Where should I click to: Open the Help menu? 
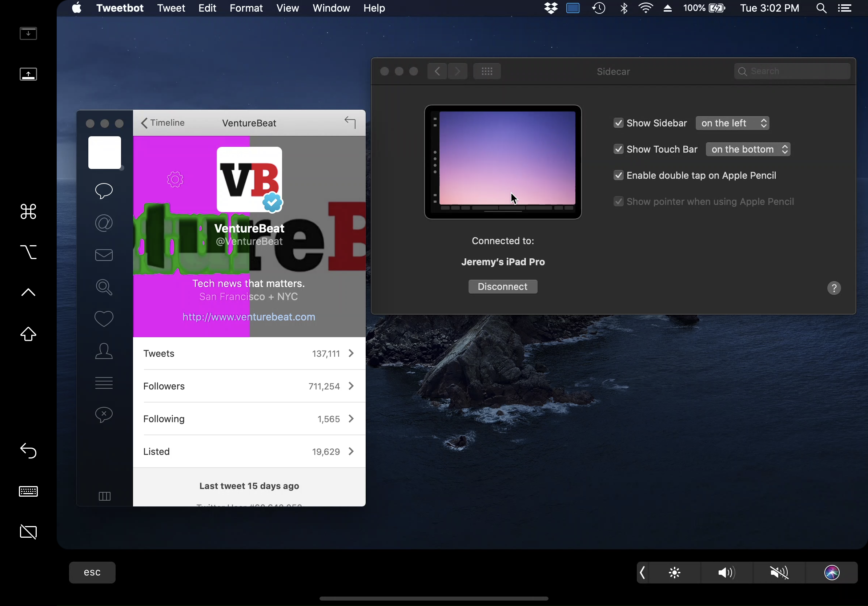coord(374,8)
